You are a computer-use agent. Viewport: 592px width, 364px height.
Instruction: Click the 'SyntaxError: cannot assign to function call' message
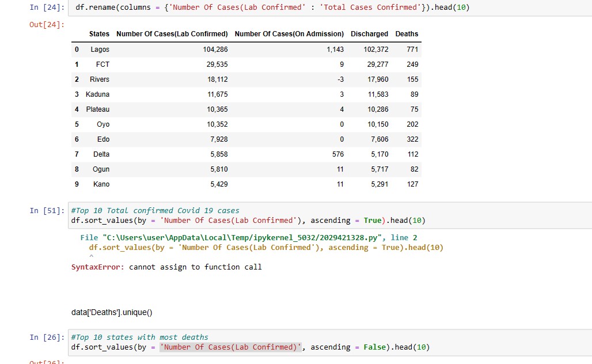pos(166,267)
